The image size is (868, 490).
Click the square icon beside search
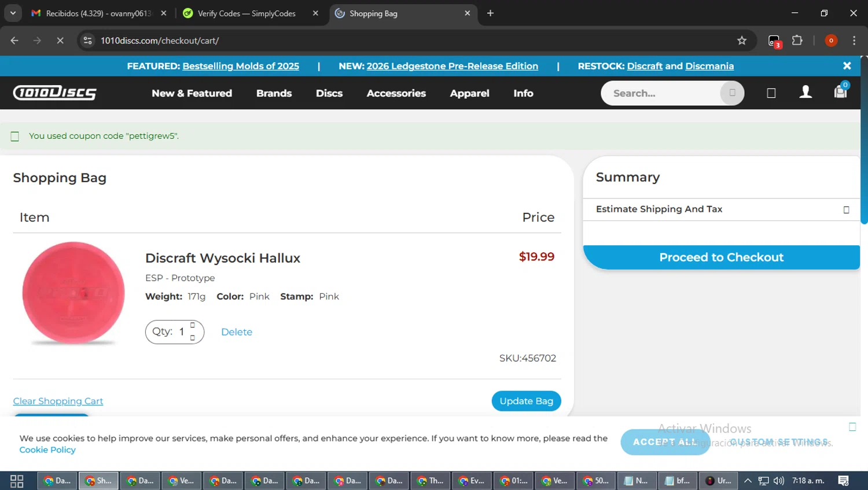click(x=771, y=93)
